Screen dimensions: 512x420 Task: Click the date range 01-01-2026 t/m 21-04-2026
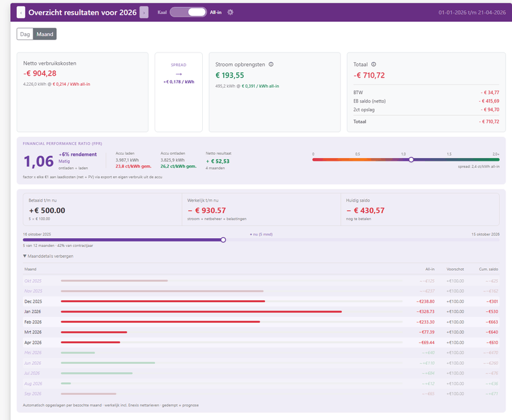pos(472,12)
